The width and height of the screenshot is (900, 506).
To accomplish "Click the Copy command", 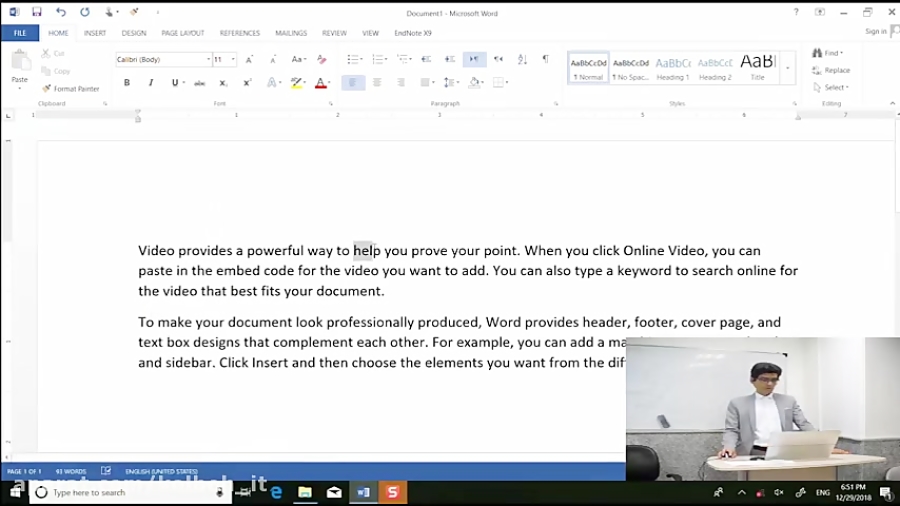I will tap(56, 71).
